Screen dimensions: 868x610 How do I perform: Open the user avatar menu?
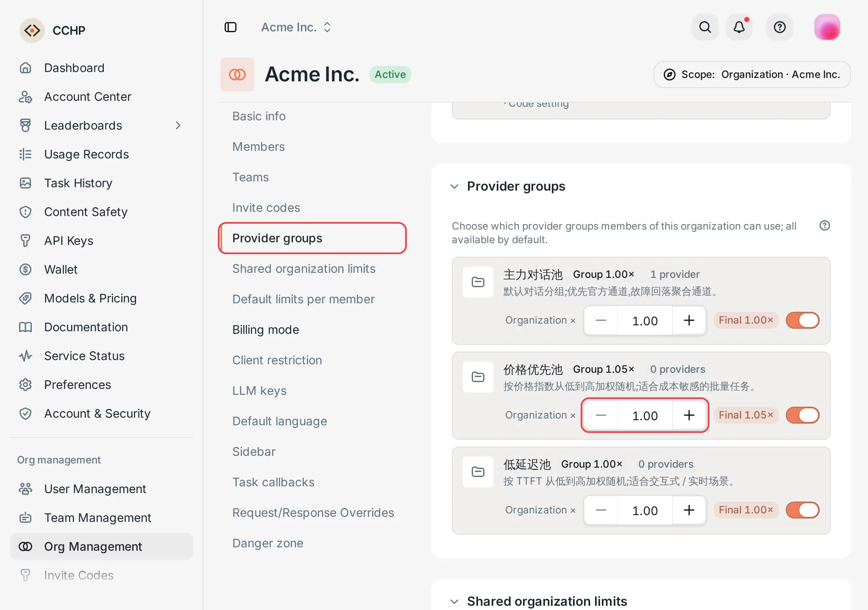pos(827,27)
